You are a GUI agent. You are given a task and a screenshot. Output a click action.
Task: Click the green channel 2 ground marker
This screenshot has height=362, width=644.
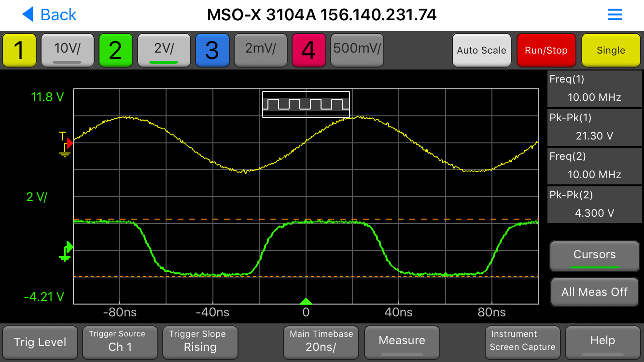[66, 251]
